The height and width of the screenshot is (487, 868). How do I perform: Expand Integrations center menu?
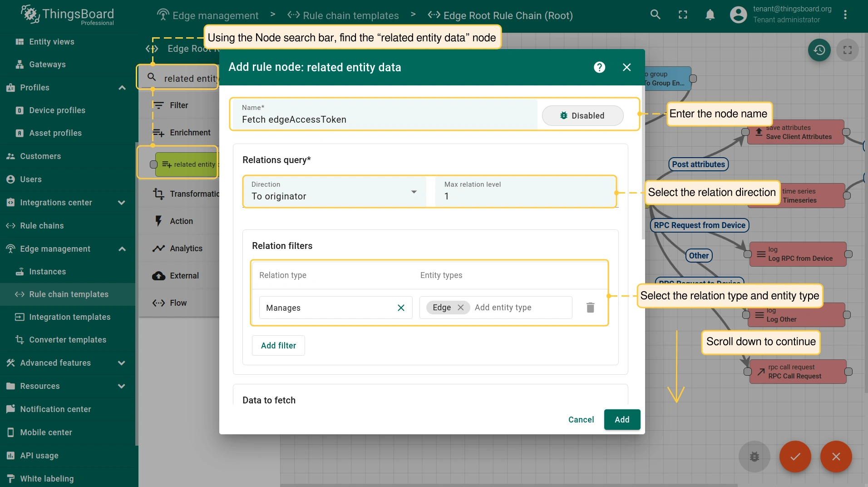point(122,203)
